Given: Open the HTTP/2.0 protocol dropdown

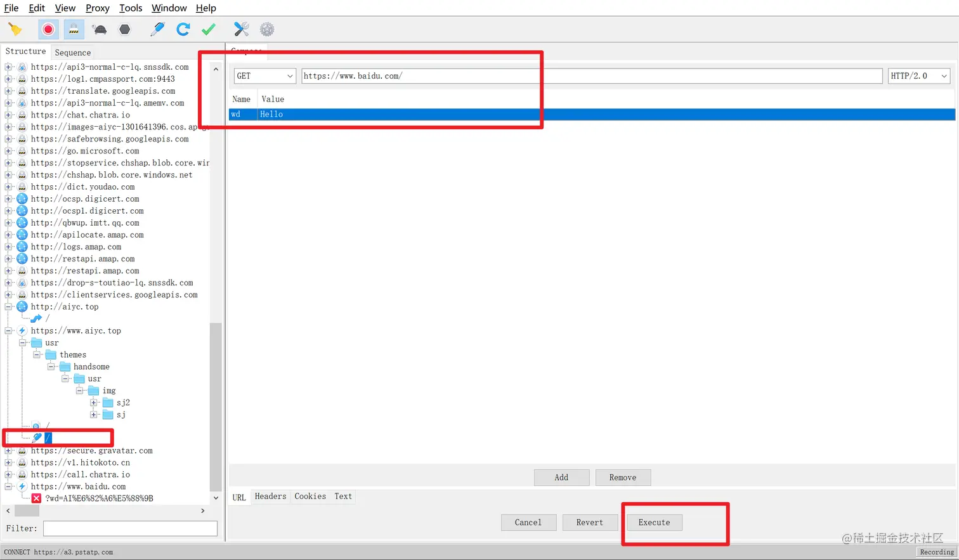Looking at the screenshot, I should coord(918,76).
